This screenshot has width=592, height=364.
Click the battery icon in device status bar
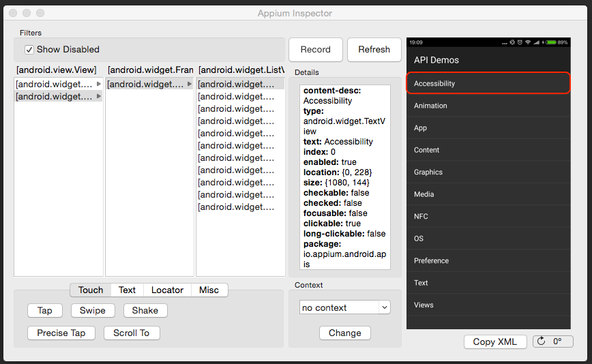[x=551, y=42]
